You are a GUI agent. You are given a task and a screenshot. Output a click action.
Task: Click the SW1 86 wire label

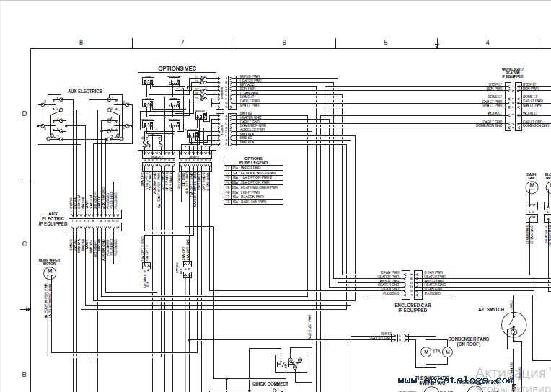246,113
